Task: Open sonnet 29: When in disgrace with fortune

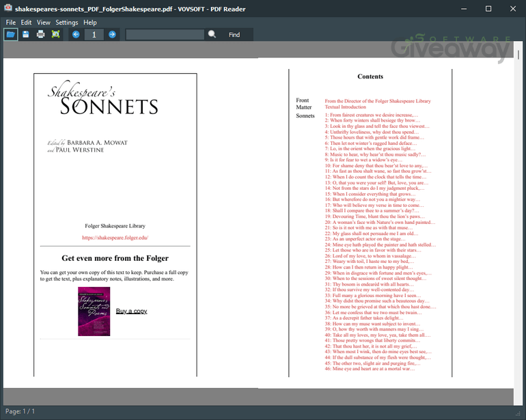Action: coord(378,273)
